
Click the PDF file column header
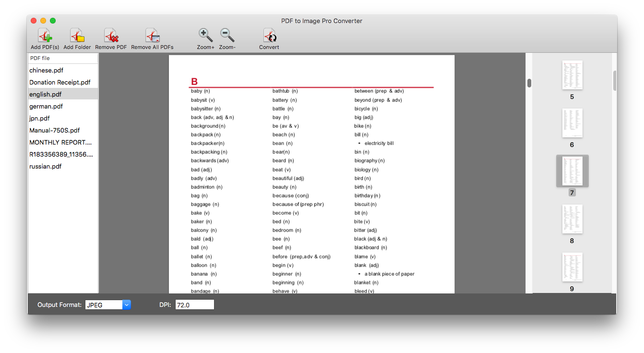pyautogui.click(x=63, y=58)
